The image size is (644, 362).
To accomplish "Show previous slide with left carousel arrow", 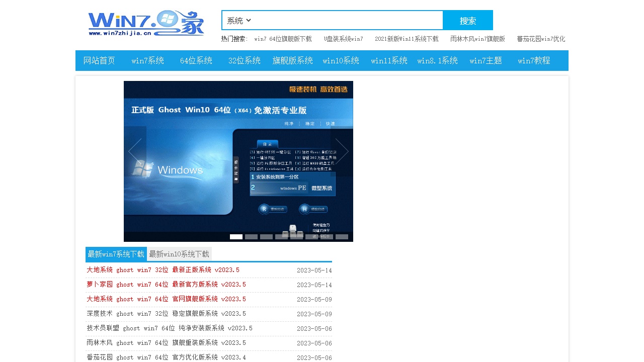I will 135,151.
